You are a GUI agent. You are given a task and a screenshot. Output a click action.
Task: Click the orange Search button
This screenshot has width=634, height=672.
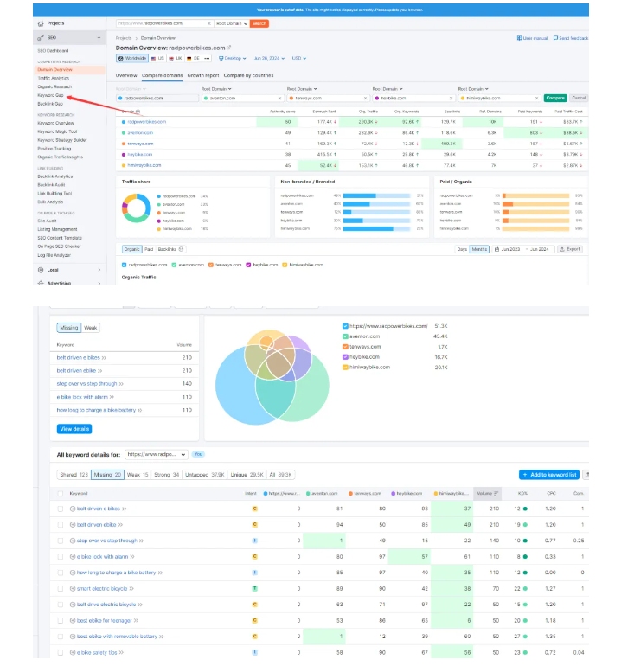point(259,23)
